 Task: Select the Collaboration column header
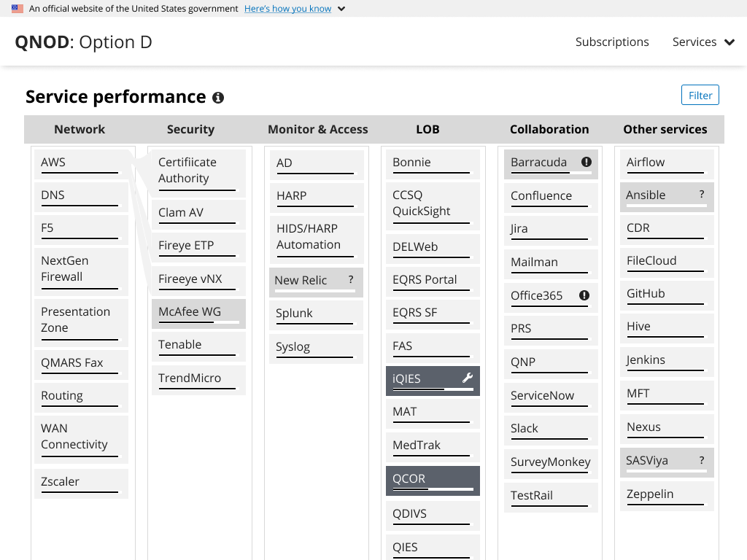point(549,129)
